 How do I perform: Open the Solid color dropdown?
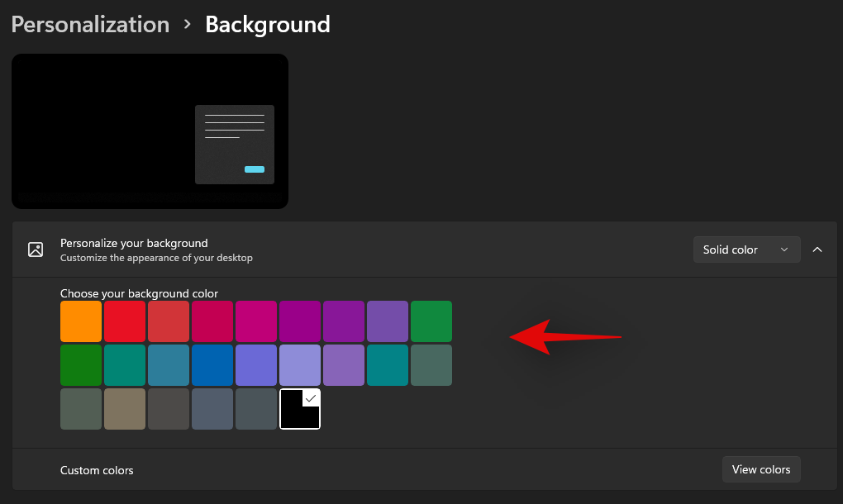click(x=745, y=249)
